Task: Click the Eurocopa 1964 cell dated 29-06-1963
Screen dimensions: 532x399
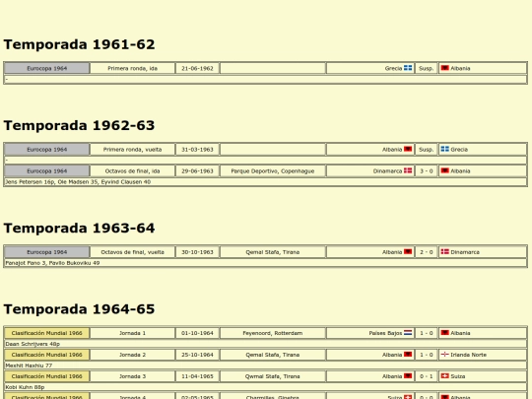Action: click(47, 171)
